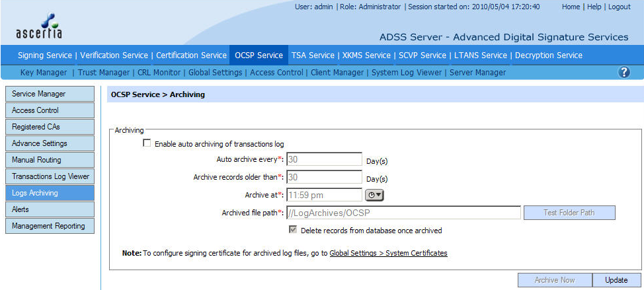Screen dimensions: 644x290
Task: Click the Archive Now button
Action: (x=554, y=280)
